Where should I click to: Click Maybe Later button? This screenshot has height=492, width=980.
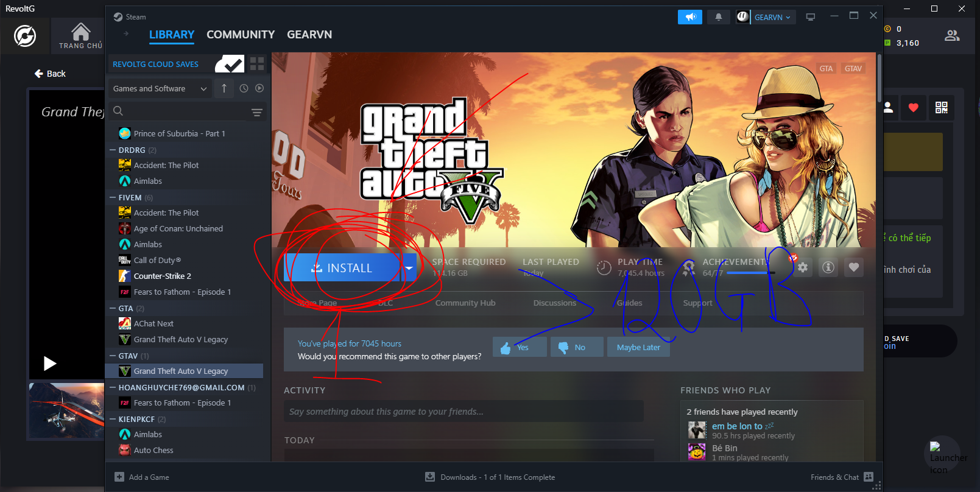tap(638, 347)
